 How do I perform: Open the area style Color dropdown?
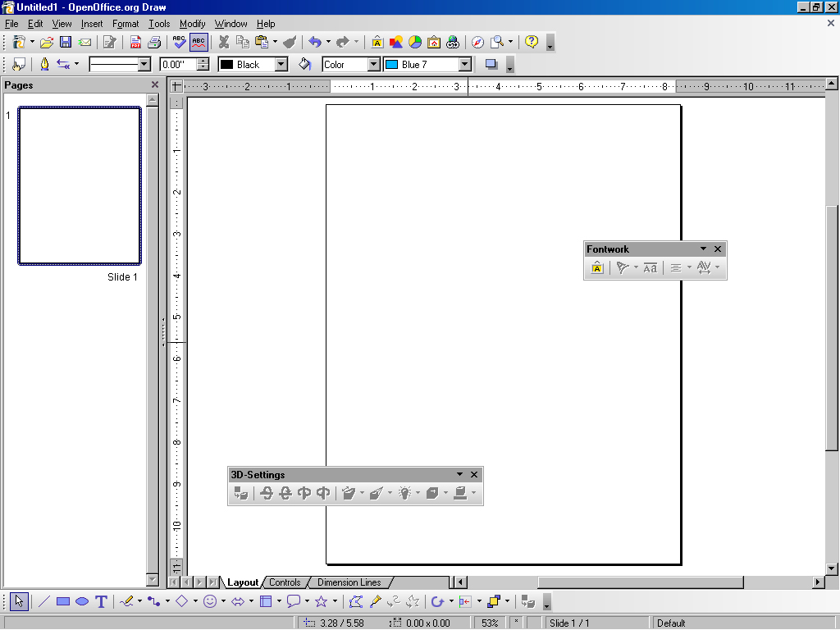click(373, 64)
